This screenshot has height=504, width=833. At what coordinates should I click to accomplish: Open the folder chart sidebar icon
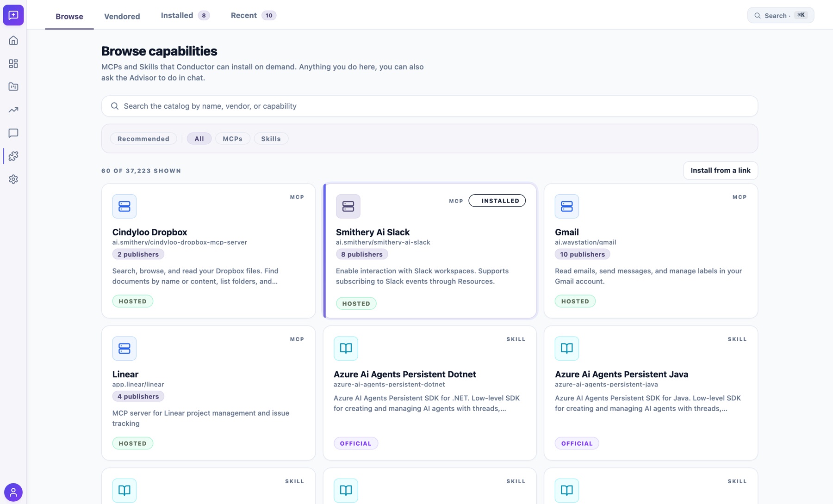point(13,86)
